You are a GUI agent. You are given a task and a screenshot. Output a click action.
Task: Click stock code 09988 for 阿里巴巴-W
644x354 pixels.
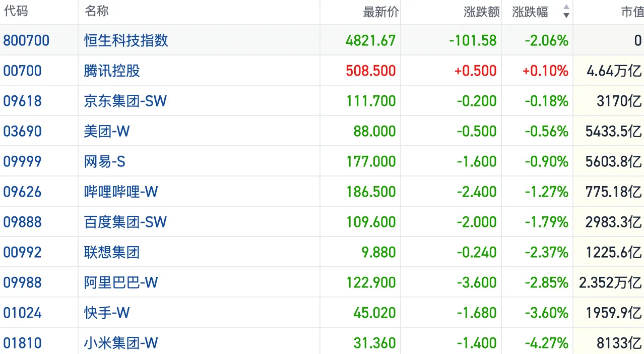pyautogui.click(x=22, y=282)
